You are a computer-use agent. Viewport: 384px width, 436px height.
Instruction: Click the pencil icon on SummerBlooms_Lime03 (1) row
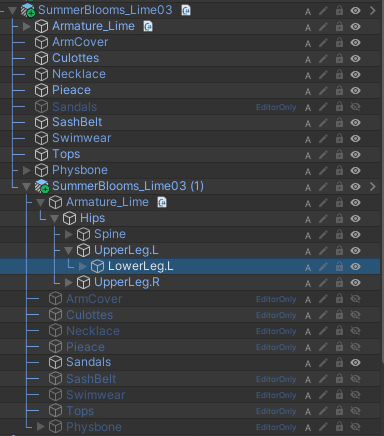[x=323, y=187]
